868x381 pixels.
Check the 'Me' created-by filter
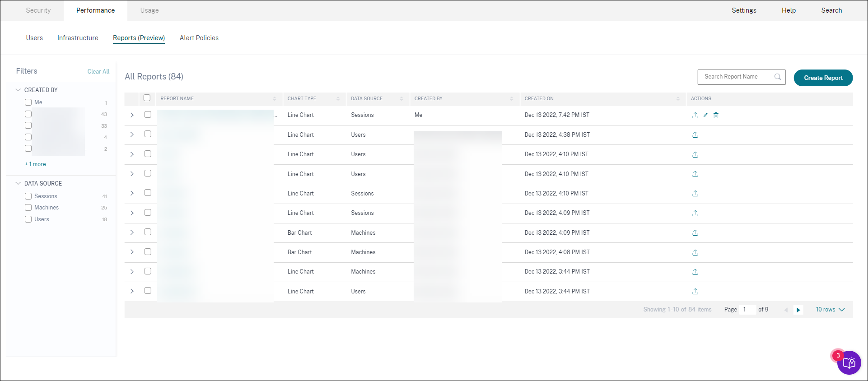click(x=28, y=102)
